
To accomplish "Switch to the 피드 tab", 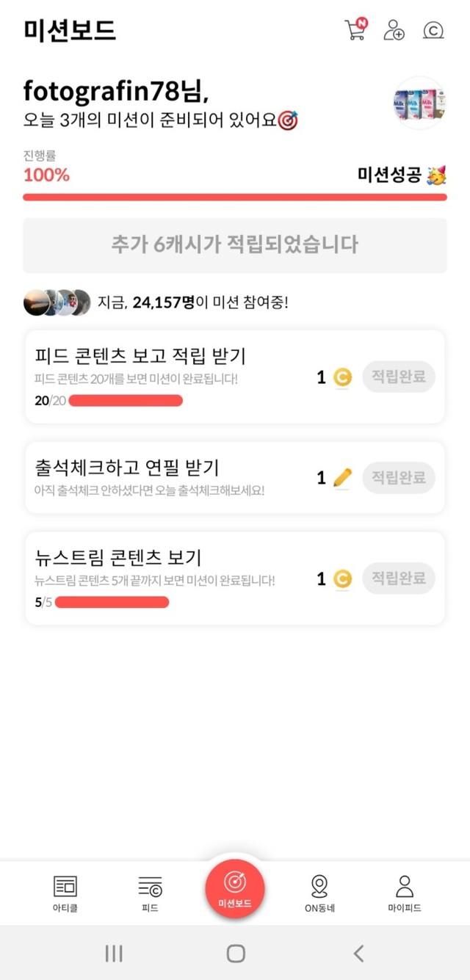I will [150, 893].
